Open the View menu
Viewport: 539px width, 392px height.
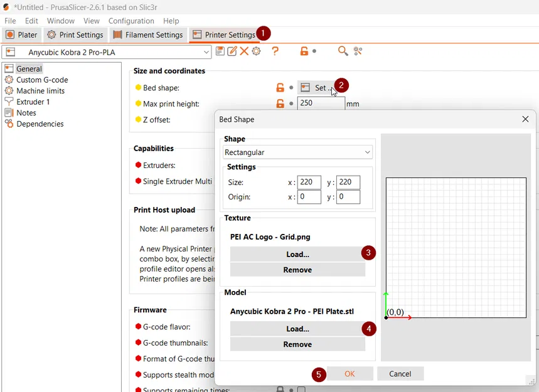click(92, 21)
